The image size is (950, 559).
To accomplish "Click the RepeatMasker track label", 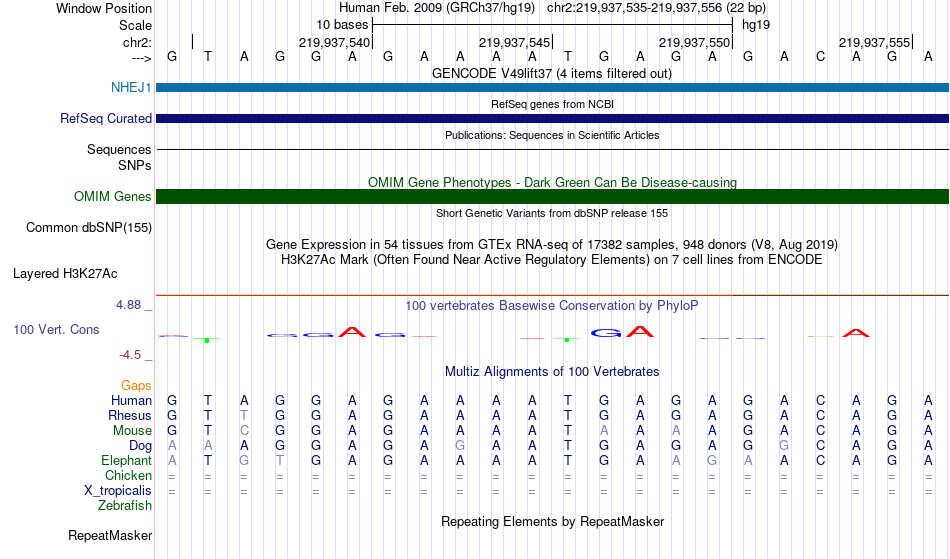I will click(110, 535).
